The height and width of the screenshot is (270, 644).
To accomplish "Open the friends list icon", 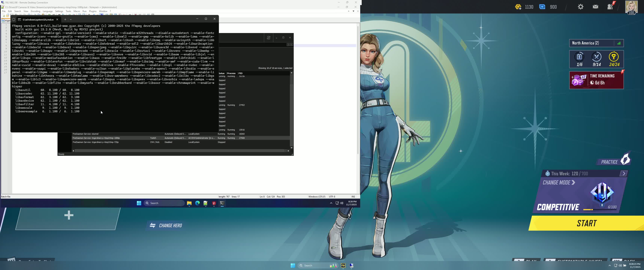I will point(610,7).
